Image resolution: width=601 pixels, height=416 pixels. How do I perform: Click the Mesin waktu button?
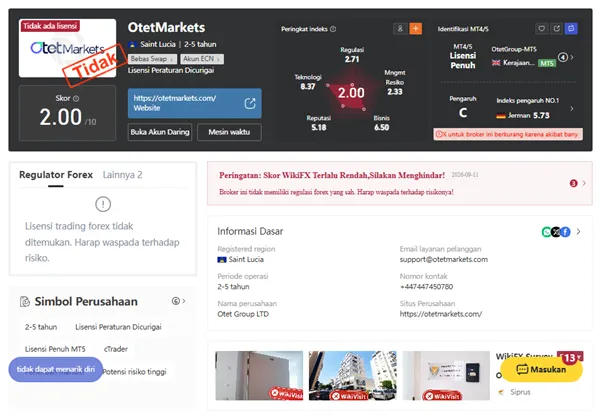click(x=229, y=132)
